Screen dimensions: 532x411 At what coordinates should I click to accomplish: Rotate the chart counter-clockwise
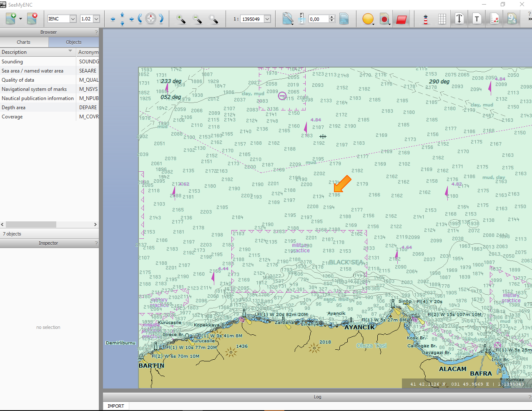coord(140,19)
